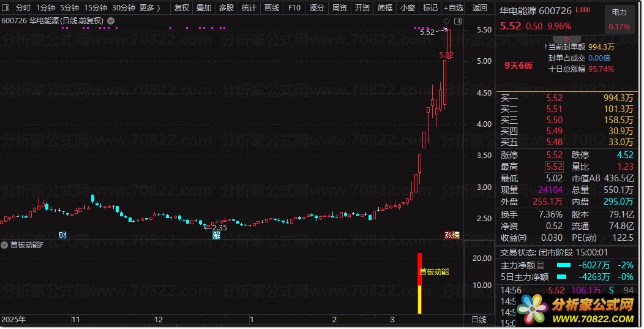This screenshot has height=329, width=644.
Task: Toggle the left sidebar panel icon
Action: tap(6, 8)
